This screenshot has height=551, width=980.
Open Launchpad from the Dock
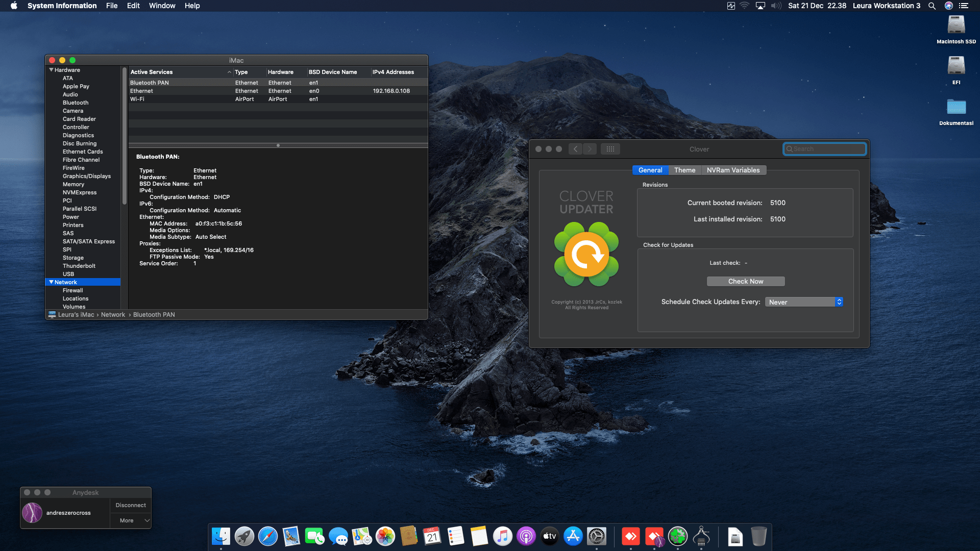tap(244, 537)
